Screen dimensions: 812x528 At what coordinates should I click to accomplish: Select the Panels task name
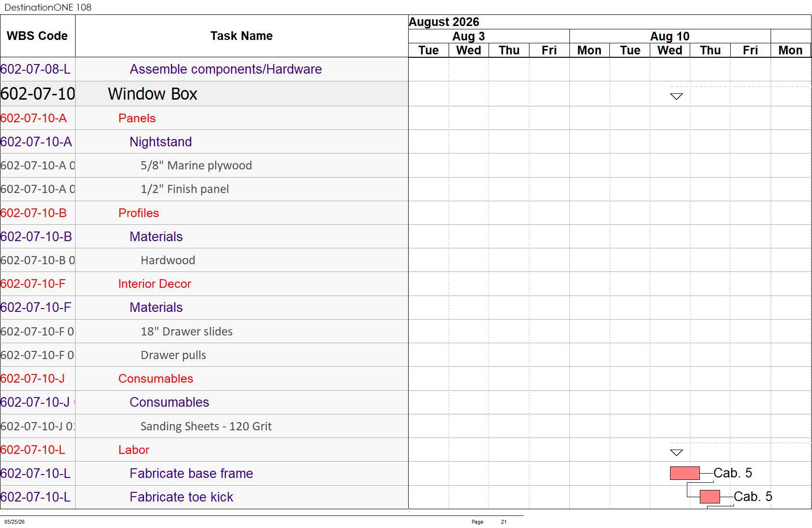[x=137, y=118]
